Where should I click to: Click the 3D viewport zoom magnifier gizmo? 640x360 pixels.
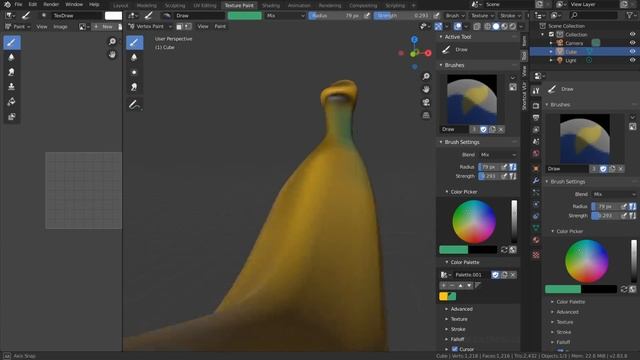tap(426, 76)
